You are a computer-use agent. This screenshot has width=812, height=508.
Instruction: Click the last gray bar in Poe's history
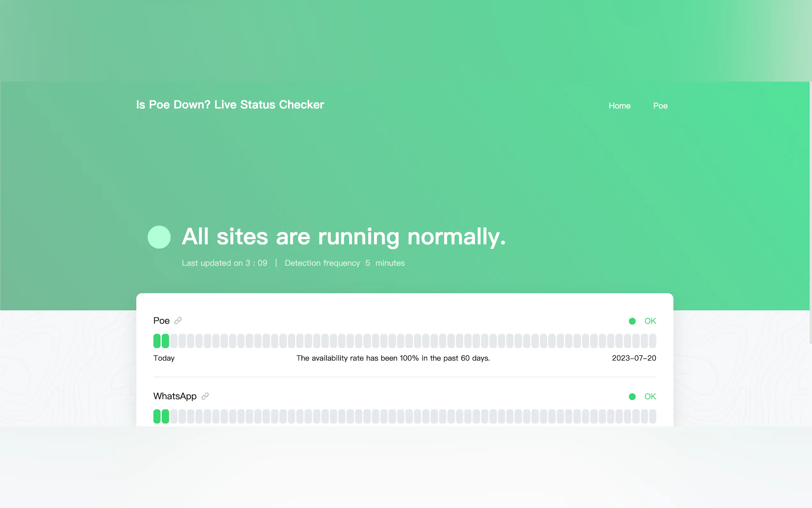[652, 341]
